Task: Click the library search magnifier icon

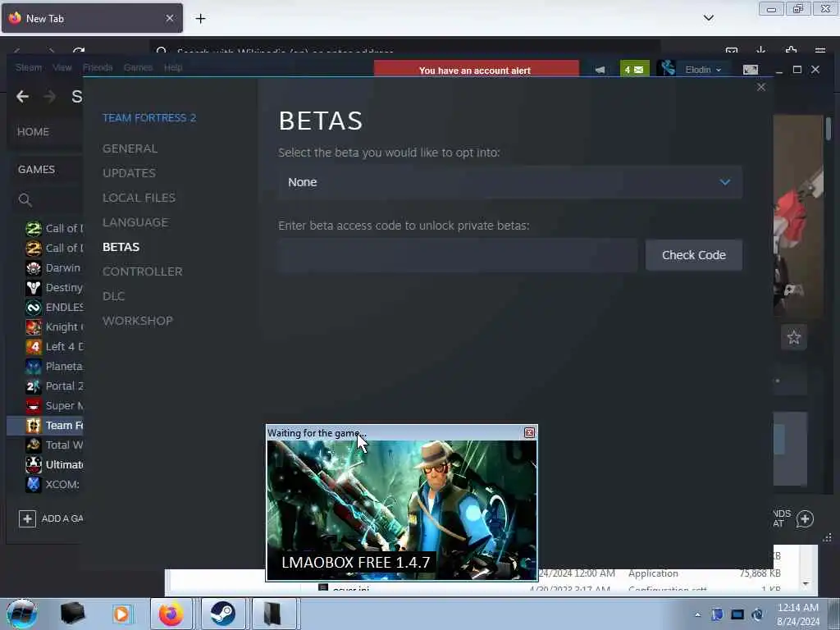Action: (25, 200)
